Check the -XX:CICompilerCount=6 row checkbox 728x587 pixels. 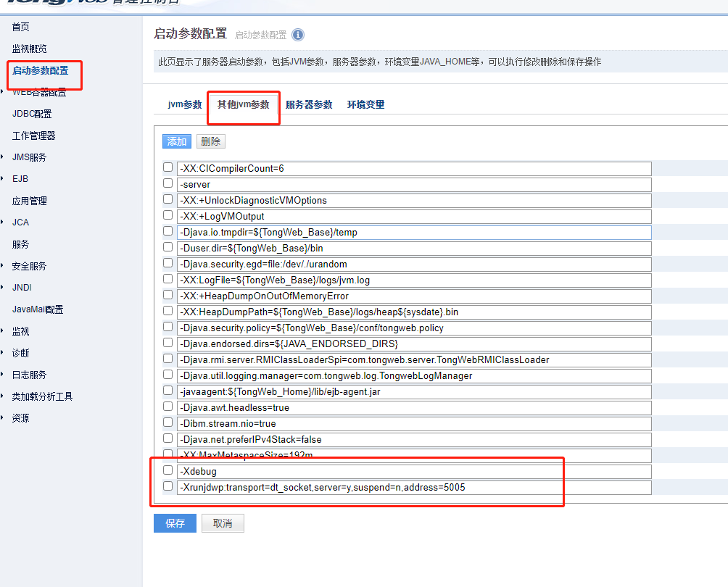tap(167, 167)
